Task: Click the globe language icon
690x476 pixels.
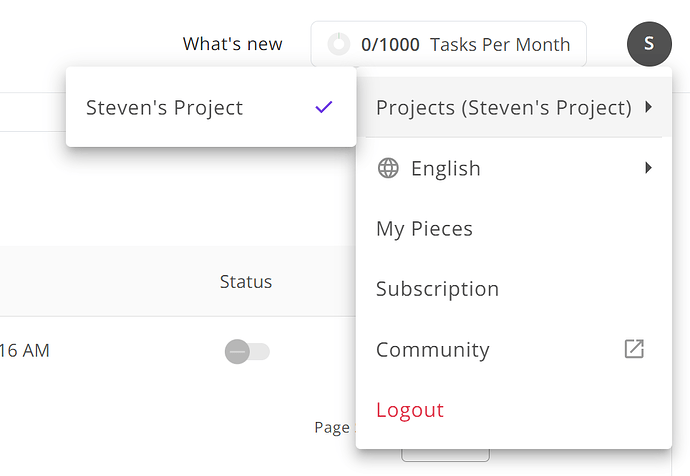Action: click(x=388, y=168)
